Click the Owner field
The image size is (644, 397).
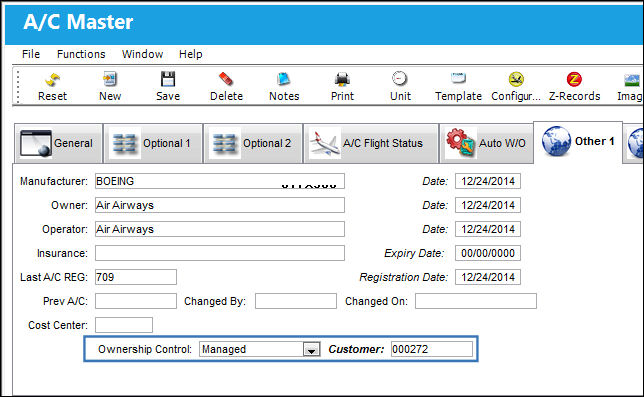point(220,205)
